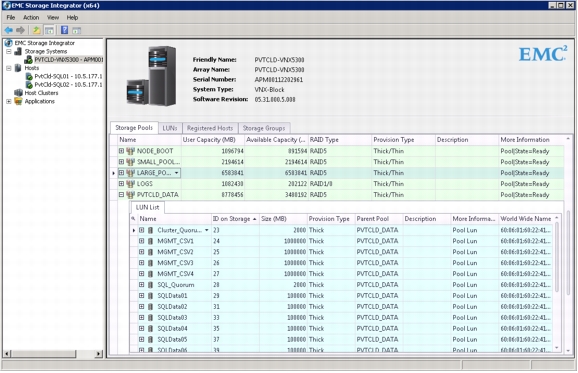
Task: Select the LUN List tab
Action: tap(147, 207)
